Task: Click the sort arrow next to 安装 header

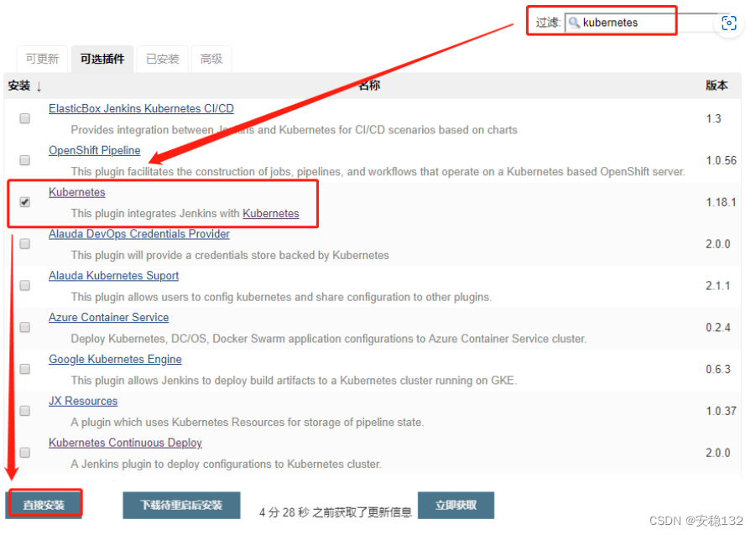Action: [x=37, y=85]
